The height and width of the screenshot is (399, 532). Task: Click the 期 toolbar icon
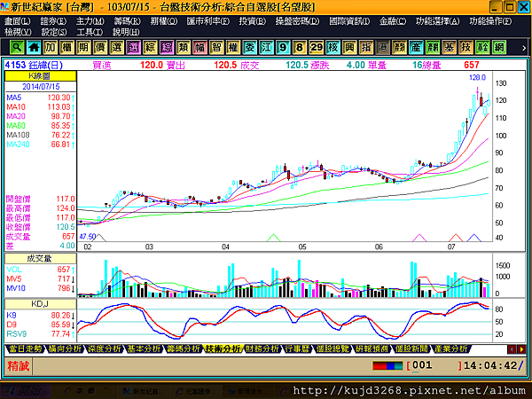[83, 47]
